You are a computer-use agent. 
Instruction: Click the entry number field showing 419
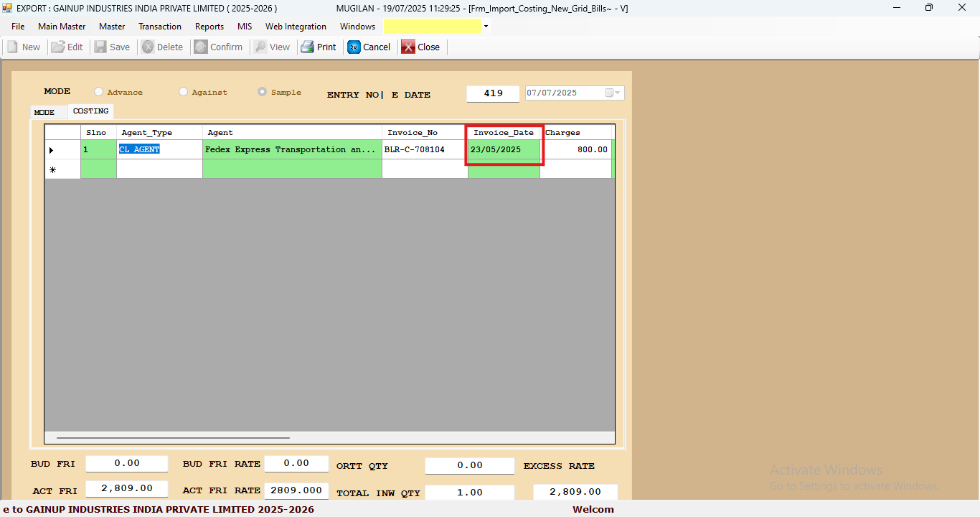pos(493,93)
